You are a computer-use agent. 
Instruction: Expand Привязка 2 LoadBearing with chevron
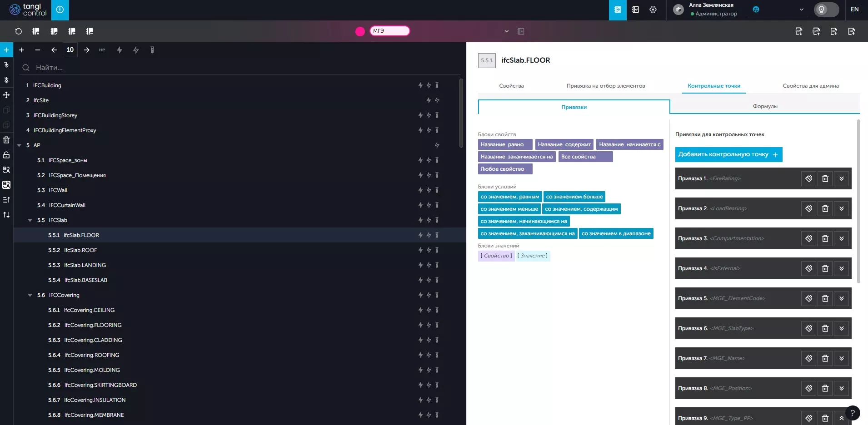pos(841,209)
